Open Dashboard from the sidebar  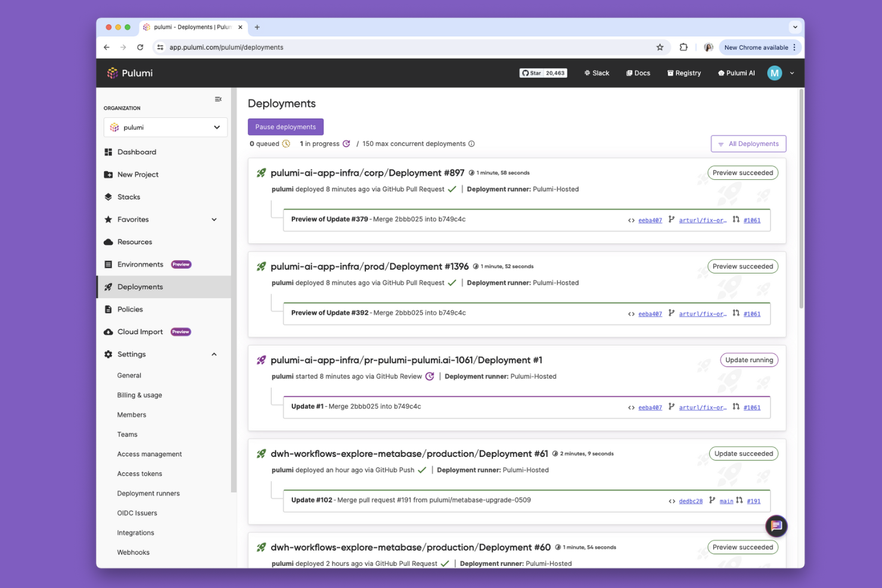click(137, 152)
